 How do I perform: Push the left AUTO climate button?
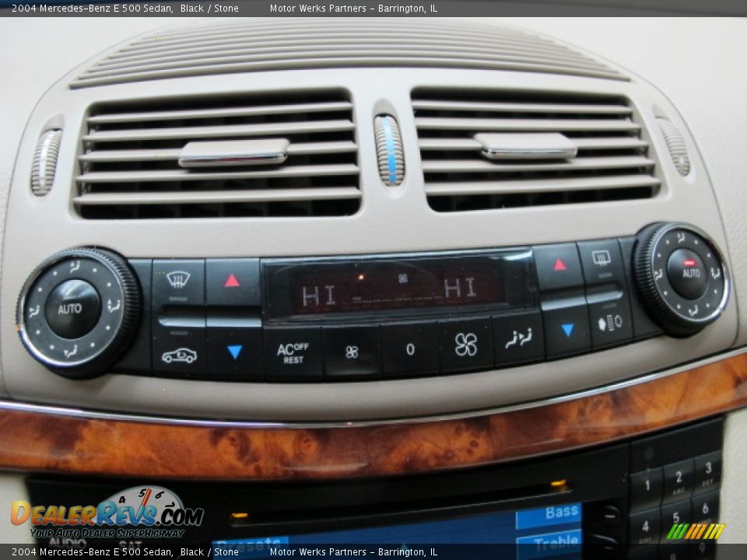[73, 309]
